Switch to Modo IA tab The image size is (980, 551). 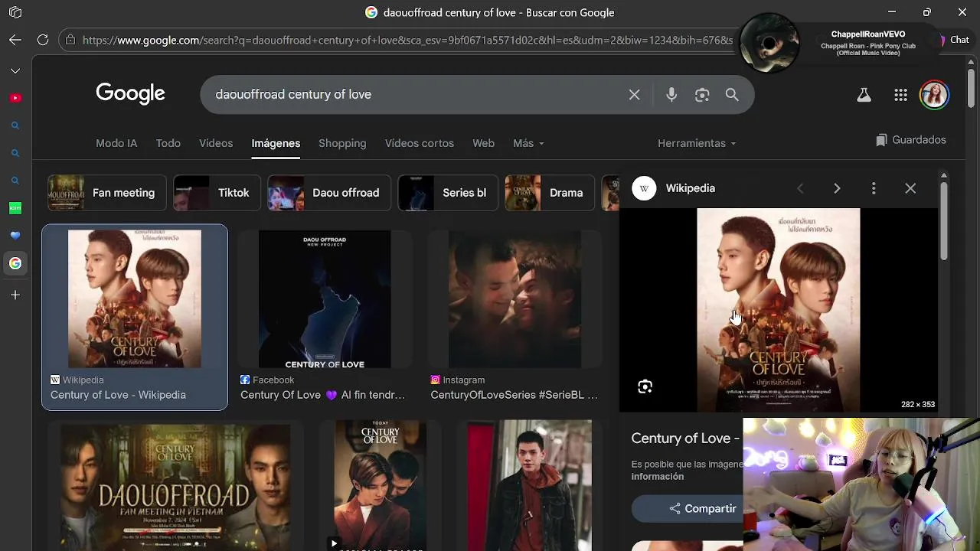[x=116, y=143]
